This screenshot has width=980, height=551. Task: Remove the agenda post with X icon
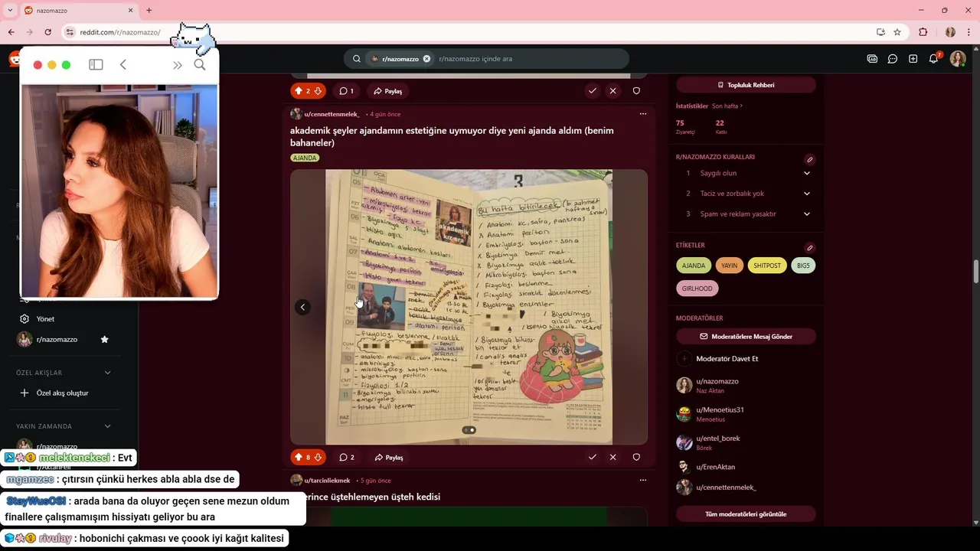tap(612, 457)
